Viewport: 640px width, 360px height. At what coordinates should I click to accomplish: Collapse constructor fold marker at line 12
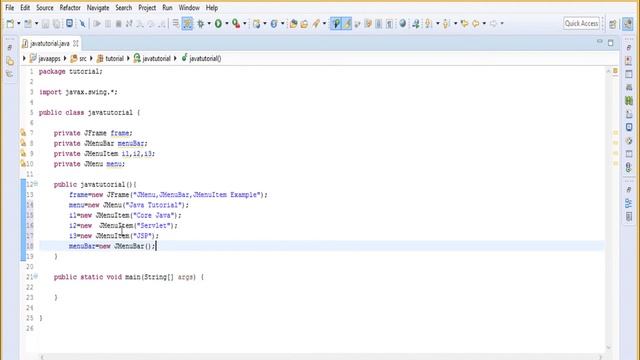pyautogui.click(x=36, y=184)
